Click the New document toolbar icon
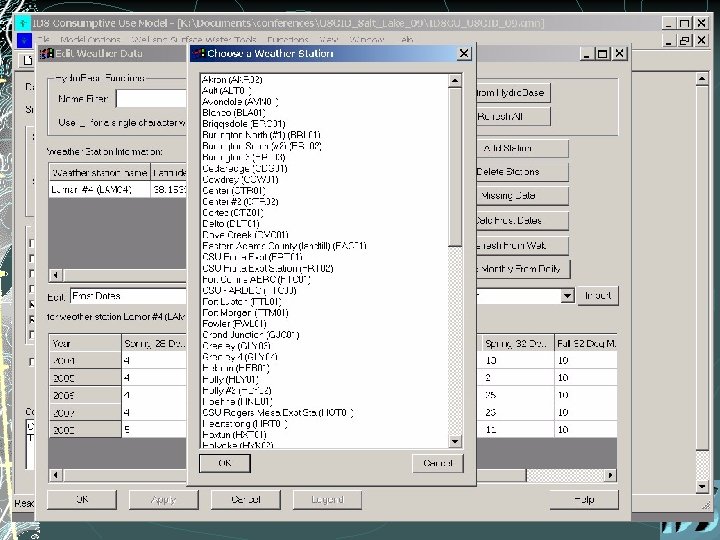 click(28, 60)
